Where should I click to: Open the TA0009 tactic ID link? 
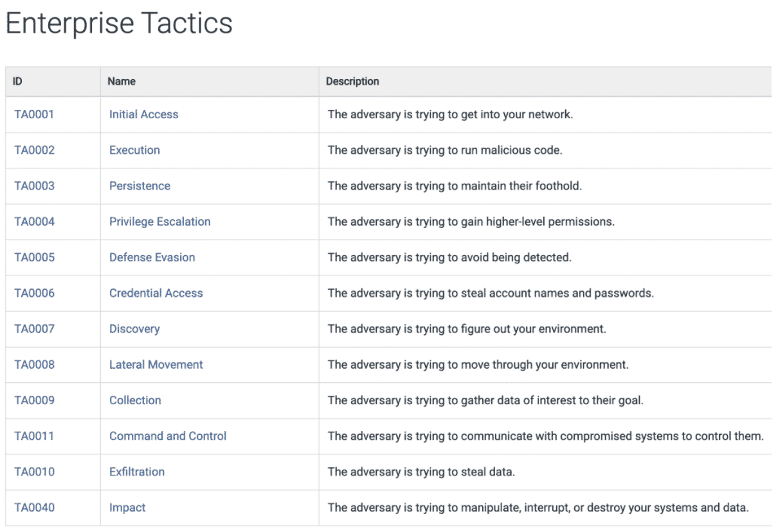click(x=34, y=400)
